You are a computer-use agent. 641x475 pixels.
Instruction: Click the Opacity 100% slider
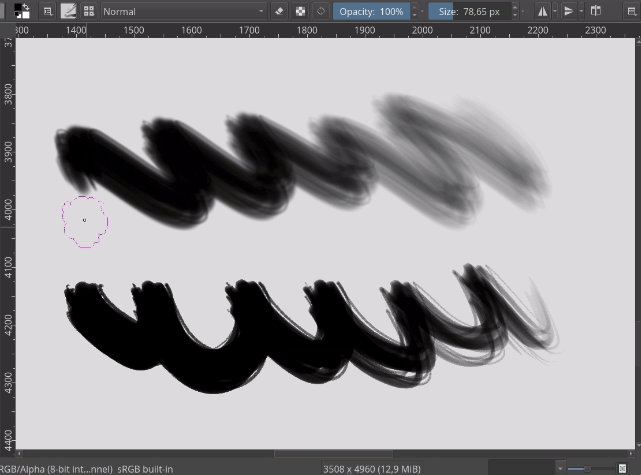pos(371,11)
